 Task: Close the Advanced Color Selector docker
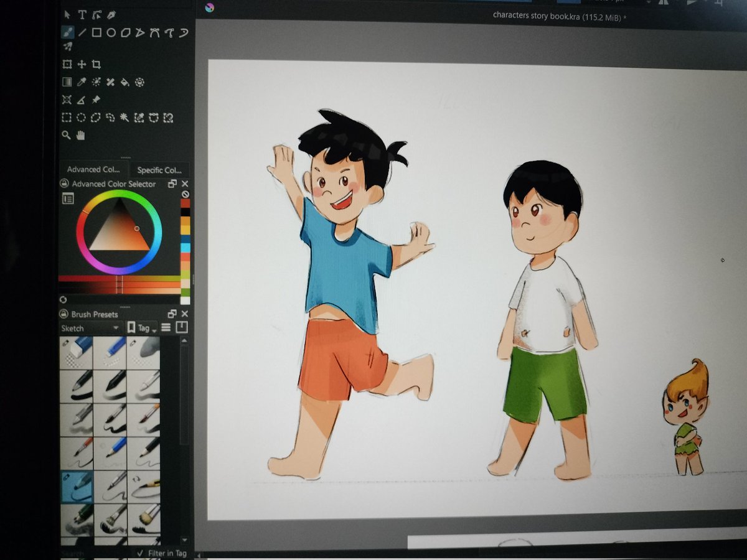pyautogui.click(x=184, y=184)
